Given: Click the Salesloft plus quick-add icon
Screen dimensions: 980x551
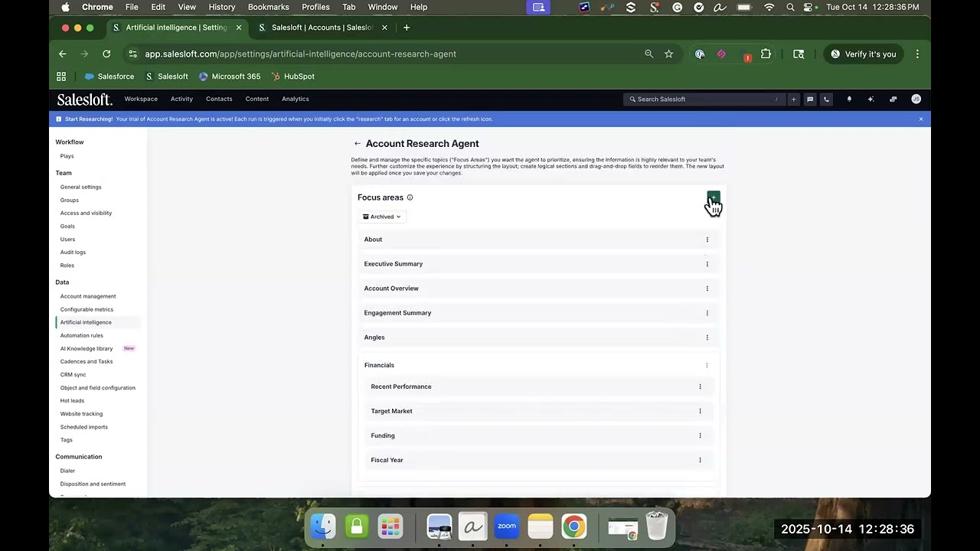Looking at the screenshot, I should point(793,99).
